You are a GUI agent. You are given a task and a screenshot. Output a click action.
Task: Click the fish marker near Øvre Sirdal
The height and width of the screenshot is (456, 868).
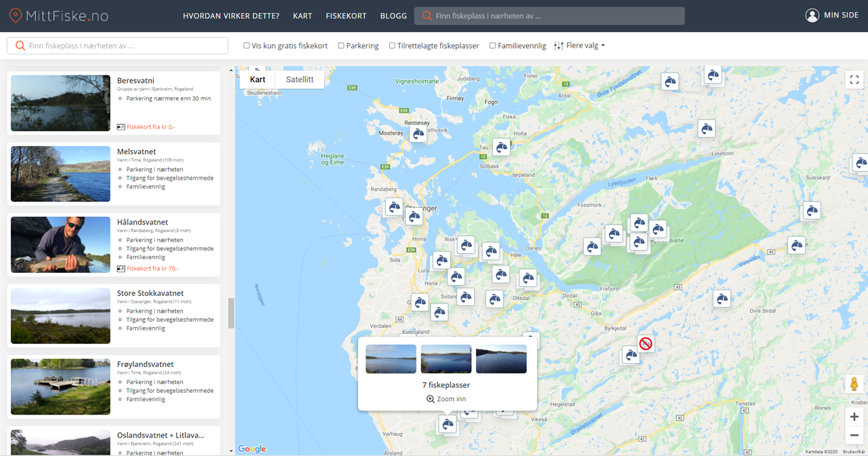(722, 298)
